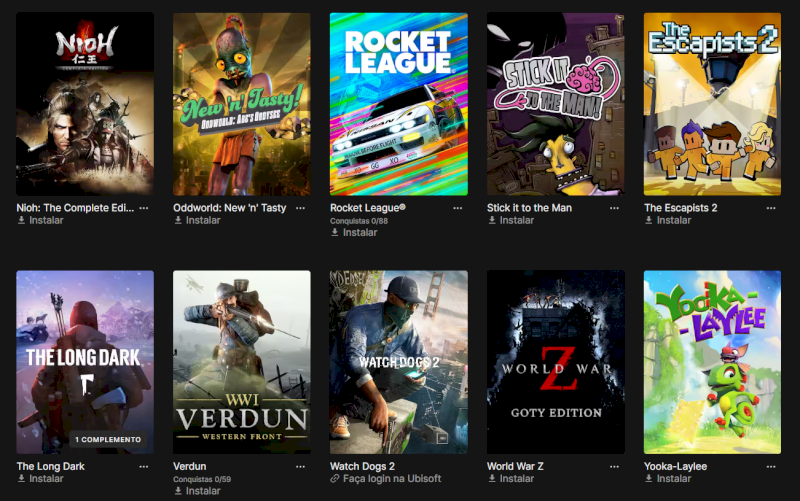800x501 pixels.
Task: Open the three-dot menu for Nioh
Action: (x=144, y=208)
